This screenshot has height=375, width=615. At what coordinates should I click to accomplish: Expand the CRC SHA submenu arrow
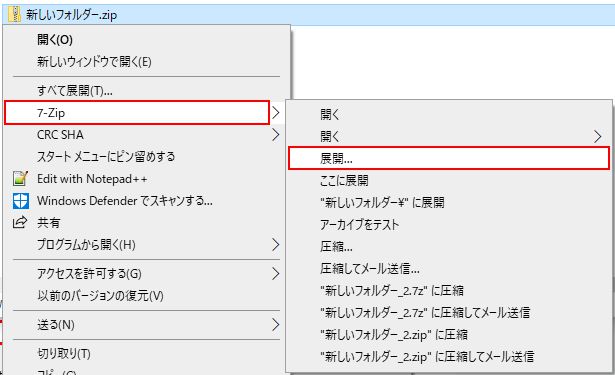pyautogui.click(x=276, y=135)
